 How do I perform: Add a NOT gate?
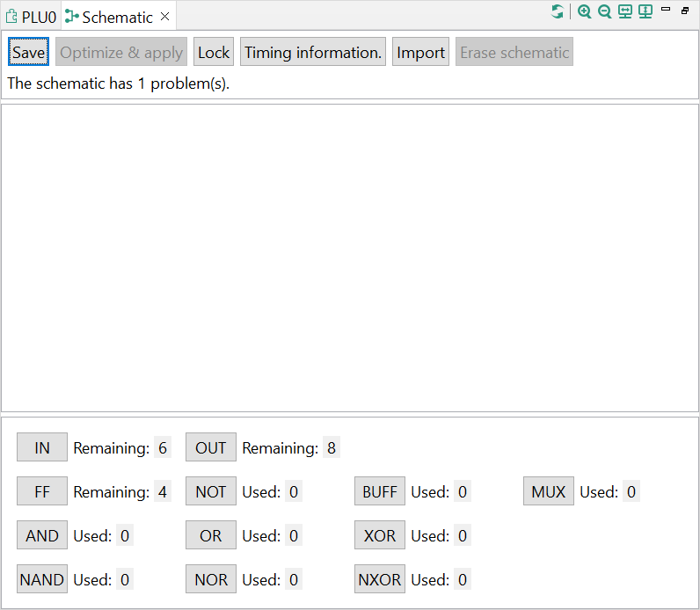(211, 491)
